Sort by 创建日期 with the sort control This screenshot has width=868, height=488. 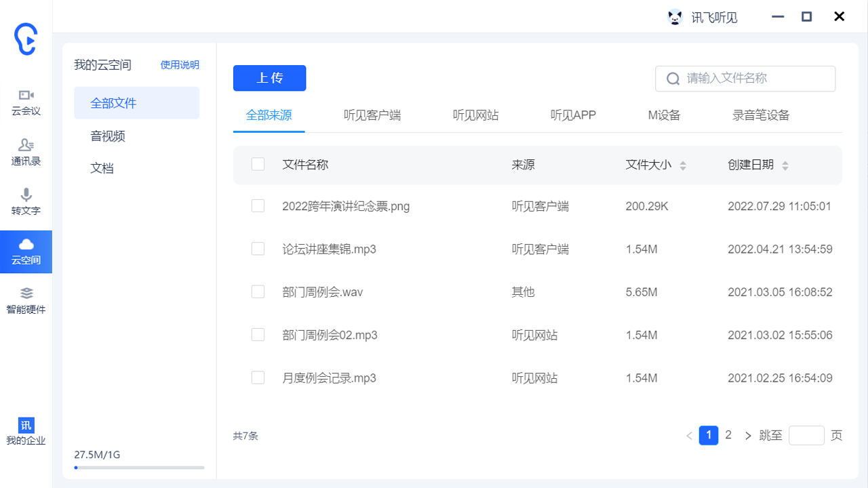click(x=785, y=164)
